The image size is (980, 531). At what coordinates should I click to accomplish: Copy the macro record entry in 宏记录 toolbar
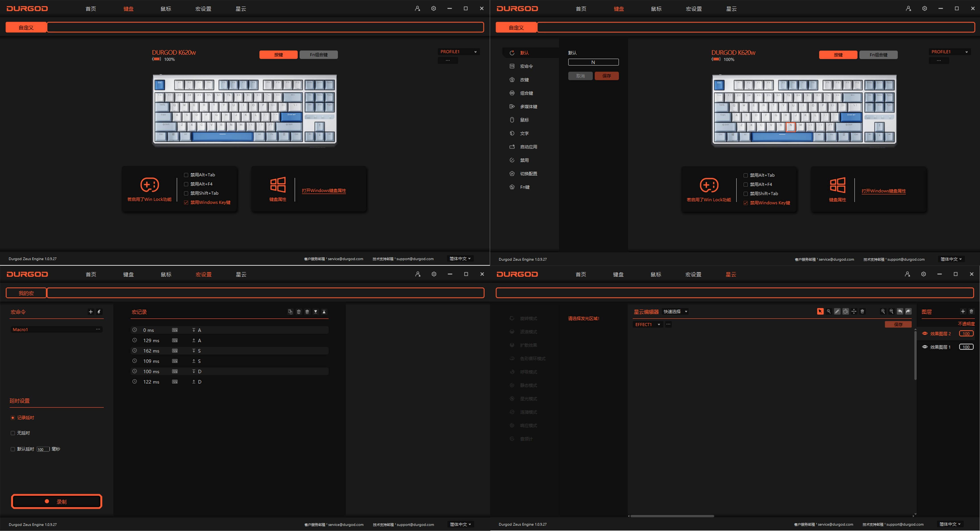(x=290, y=312)
